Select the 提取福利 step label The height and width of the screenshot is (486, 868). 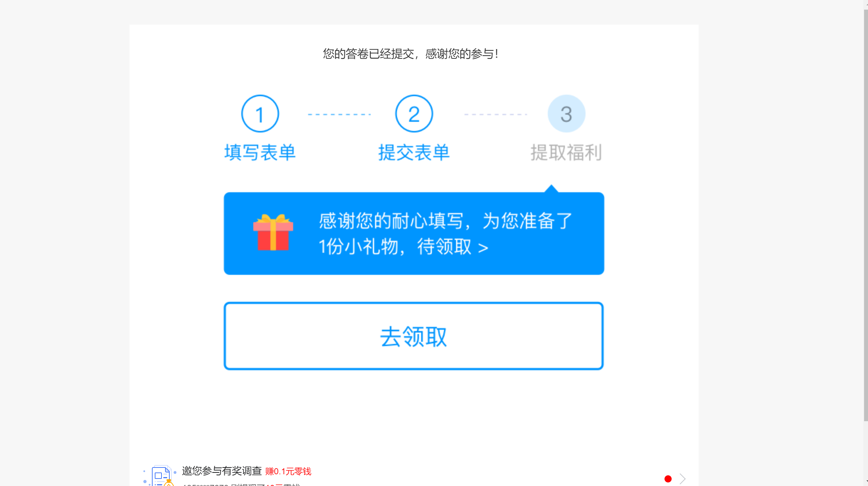coord(566,153)
